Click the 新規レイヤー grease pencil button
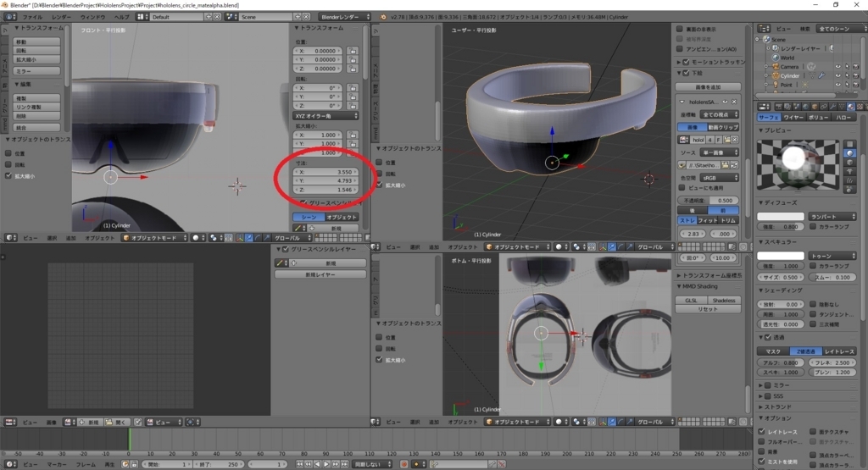The image size is (868, 470). click(320, 274)
